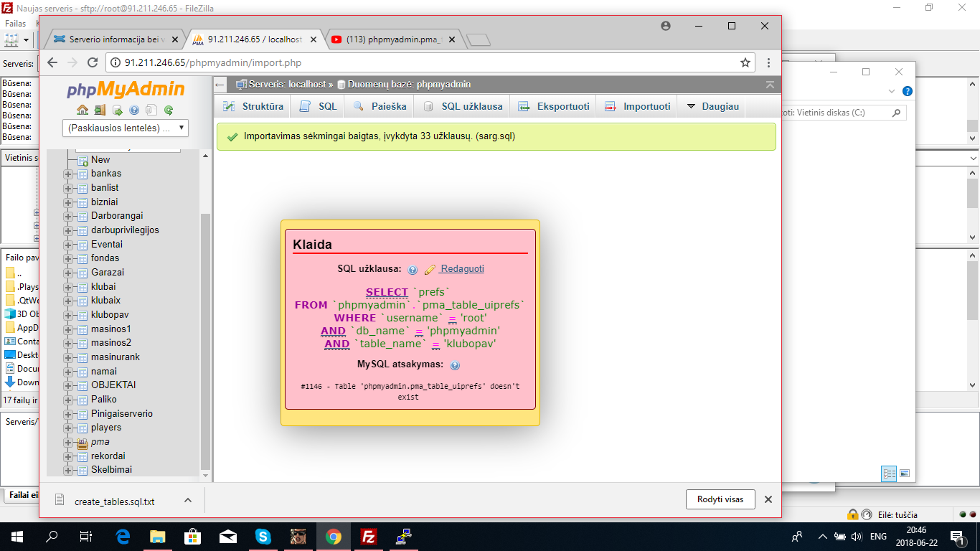Expand the pma node in tree
This screenshot has width=980, height=551.
[x=68, y=442]
